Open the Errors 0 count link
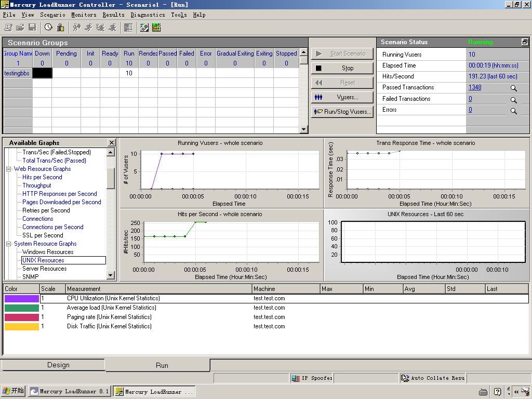 [470, 110]
